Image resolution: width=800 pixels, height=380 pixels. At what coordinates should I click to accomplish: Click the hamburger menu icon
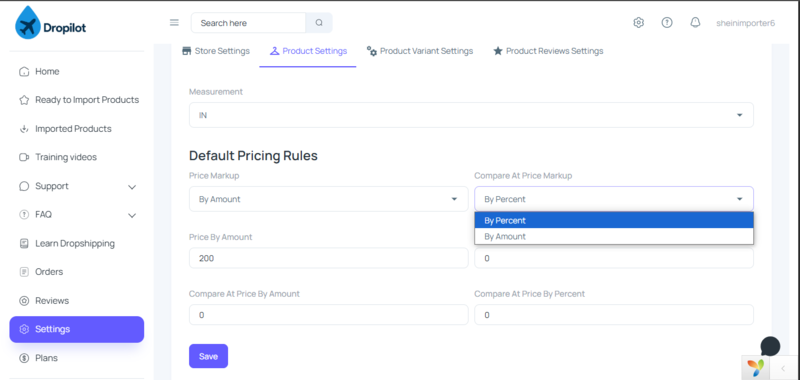pyautogui.click(x=174, y=22)
